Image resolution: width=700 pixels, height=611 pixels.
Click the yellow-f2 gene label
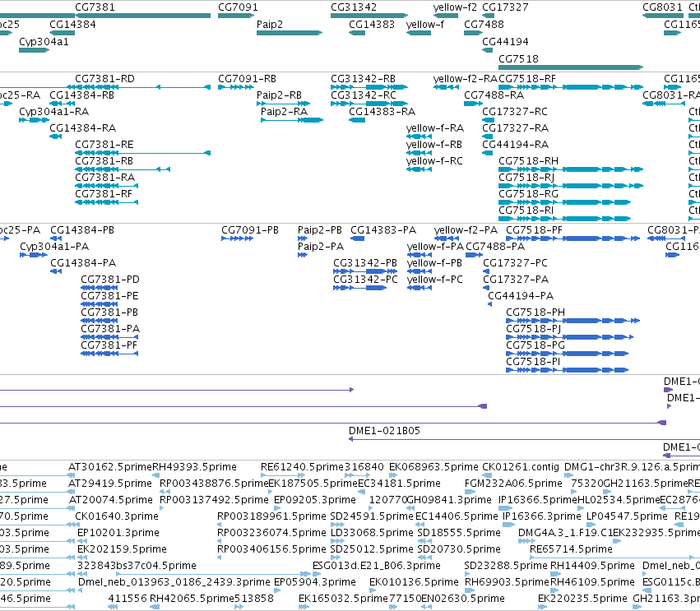tap(455, 7)
